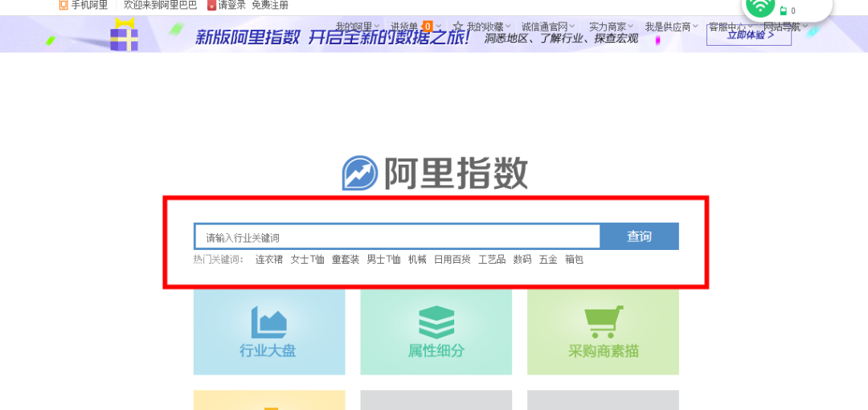
Task: Open the 进货单 cart dropdown
Action: pos(416,27)
